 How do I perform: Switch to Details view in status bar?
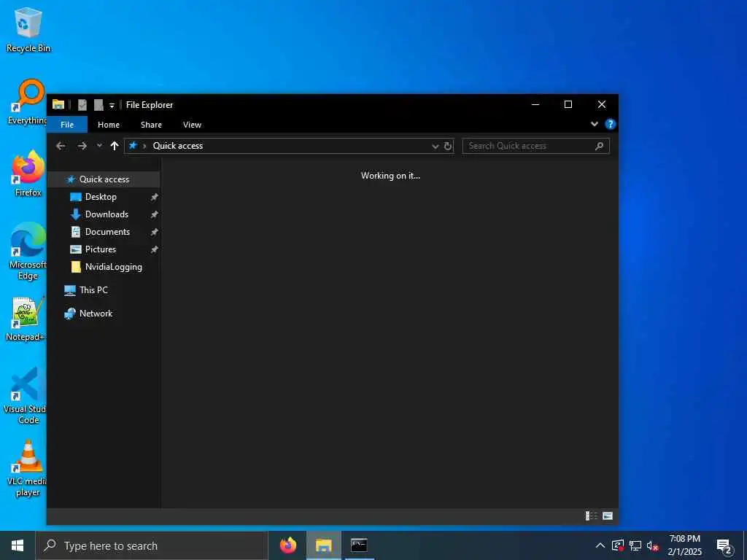pyautogui.click(x=591, y=516)
